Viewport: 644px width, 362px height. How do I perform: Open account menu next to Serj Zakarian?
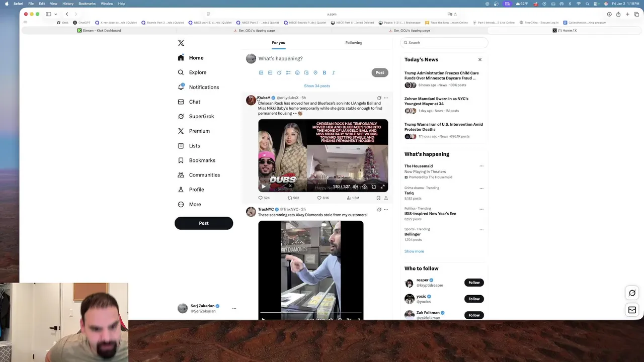[x=234, y=308]
